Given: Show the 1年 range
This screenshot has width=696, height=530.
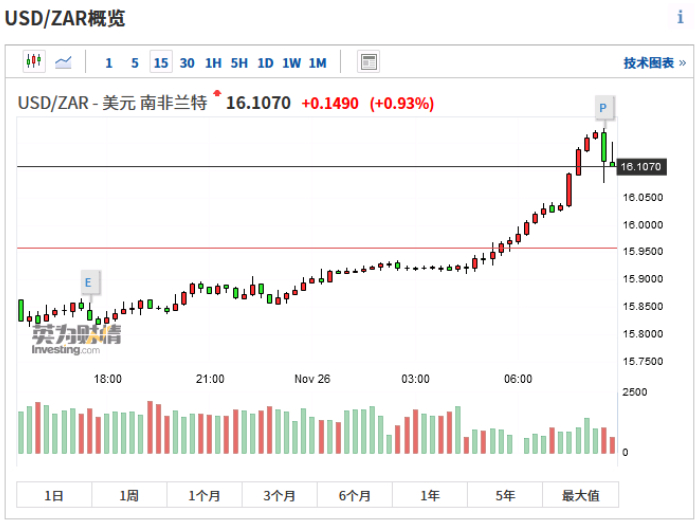Looking at the screenshot, I should point(430,495).
